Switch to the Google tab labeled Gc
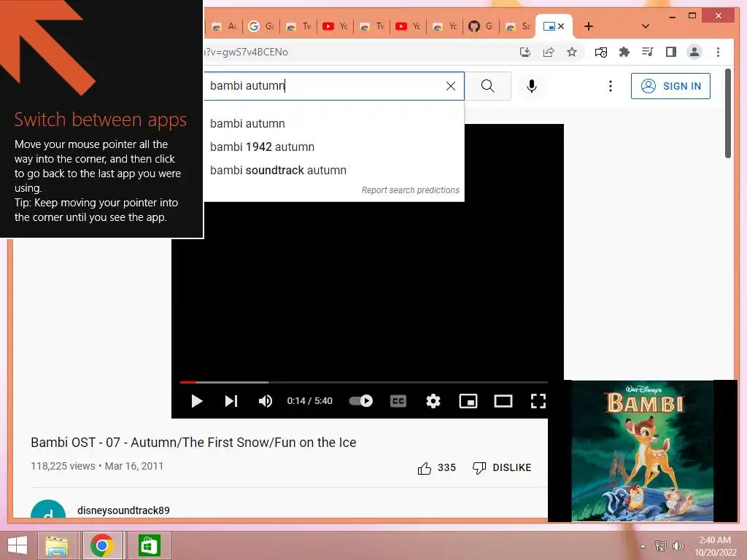Viewport: 747px width, 560px height. coord(261,26)
